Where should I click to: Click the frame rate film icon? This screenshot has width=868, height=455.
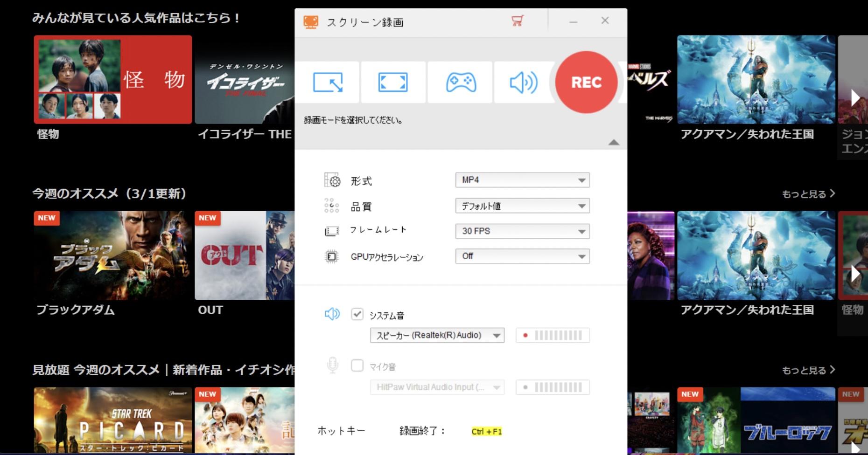(331, 231)
